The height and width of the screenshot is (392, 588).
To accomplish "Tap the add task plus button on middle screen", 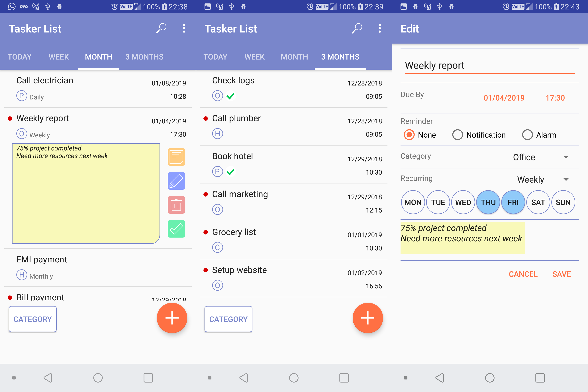I will (368, 318).
